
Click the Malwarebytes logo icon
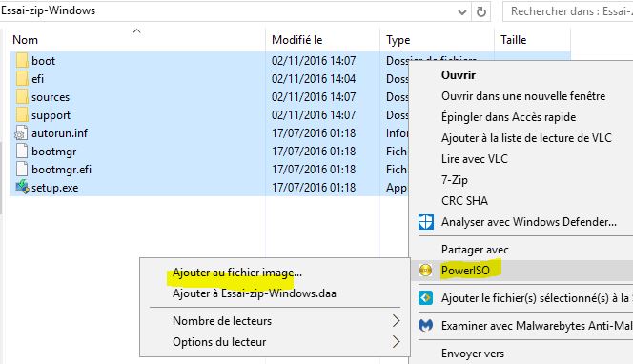point(426,325)
